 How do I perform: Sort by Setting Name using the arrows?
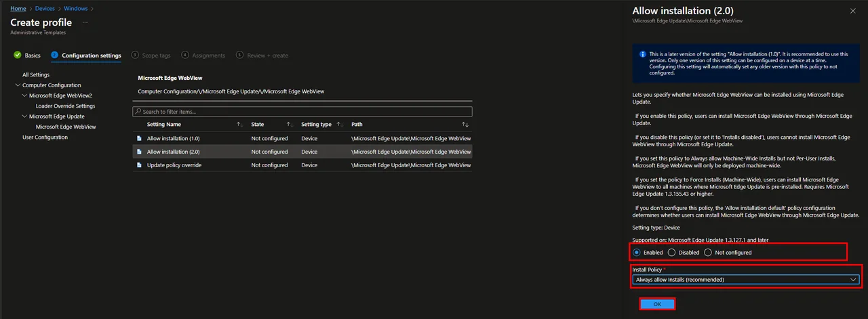pyautogui.click(x=239, y=125)
